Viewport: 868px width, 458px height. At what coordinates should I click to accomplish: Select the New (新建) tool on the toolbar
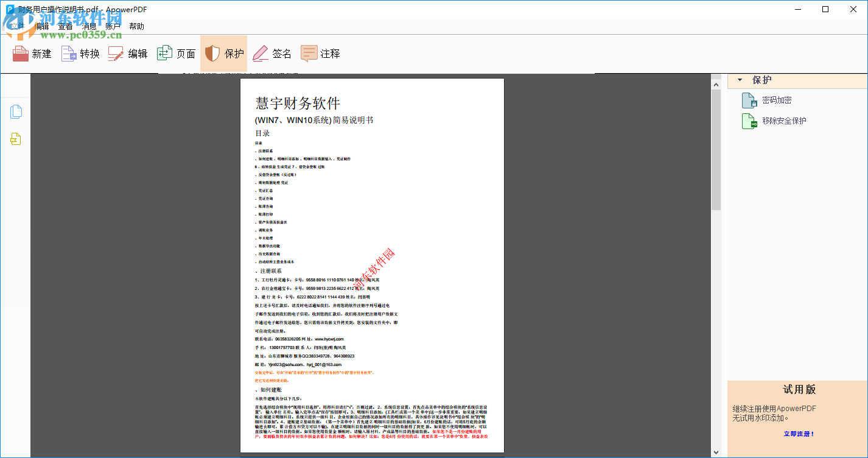(32, 54)
